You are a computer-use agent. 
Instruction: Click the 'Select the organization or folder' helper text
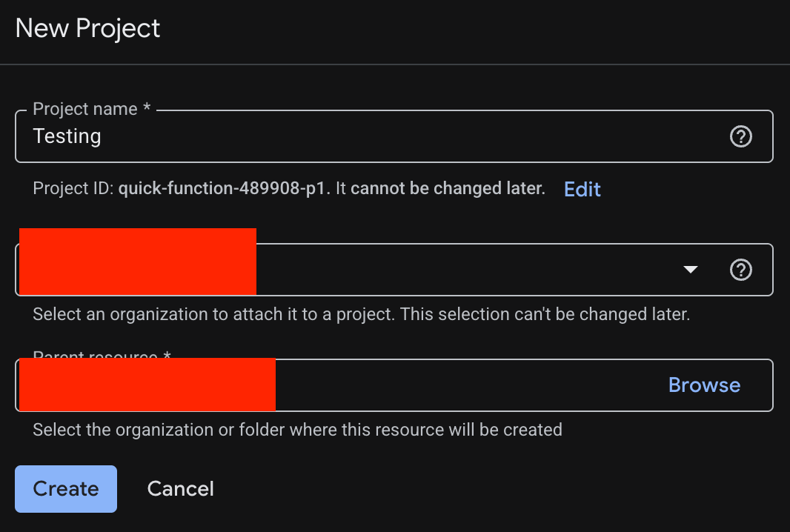[x=297, y=430]
